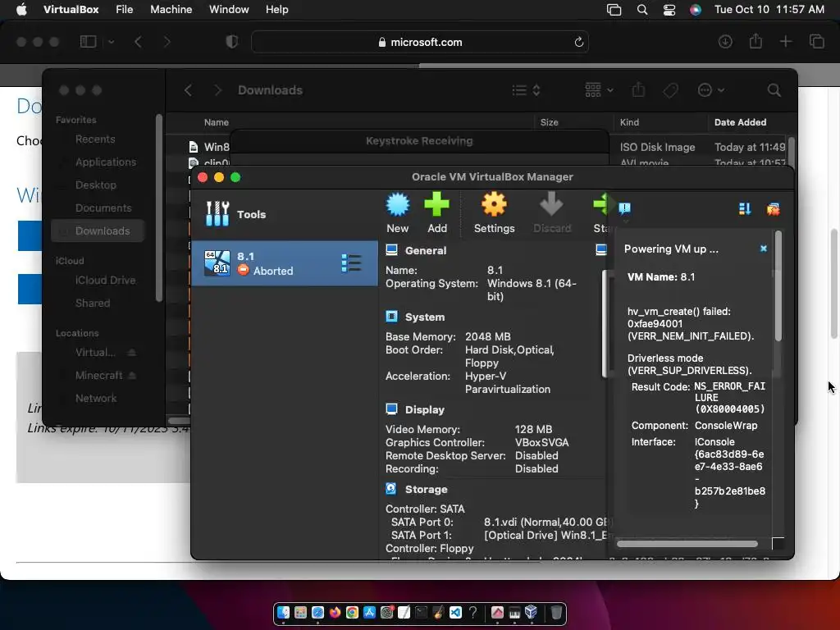Sort Finder list by Date Added column
Screen dimensions: 840x630
pyautogui.click(x=740, y=122)
